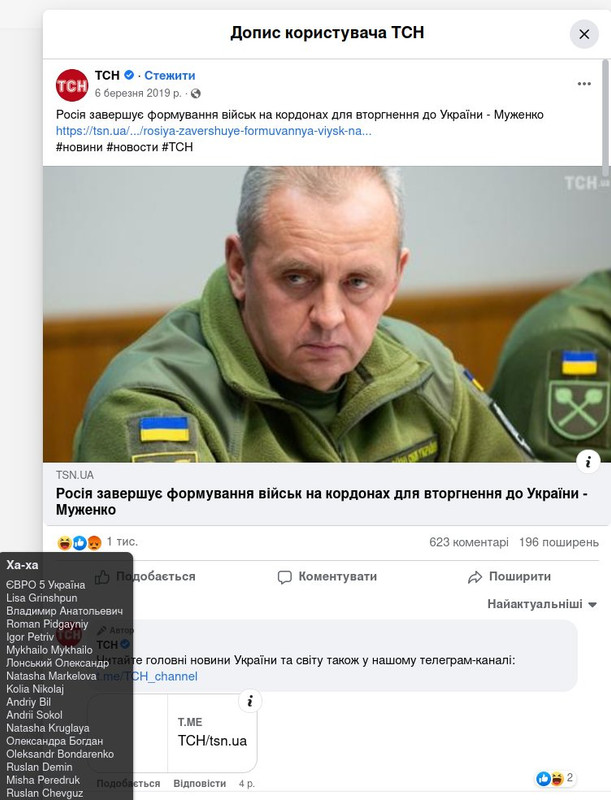
Task: Click the Коментувати speech bubble button
Action: pos(327,577)
